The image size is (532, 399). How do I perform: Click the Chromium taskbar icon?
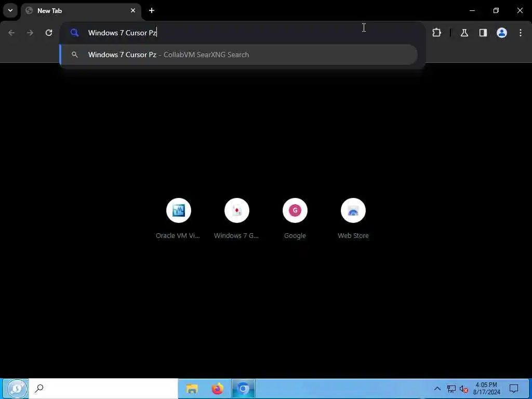point(243,389)
